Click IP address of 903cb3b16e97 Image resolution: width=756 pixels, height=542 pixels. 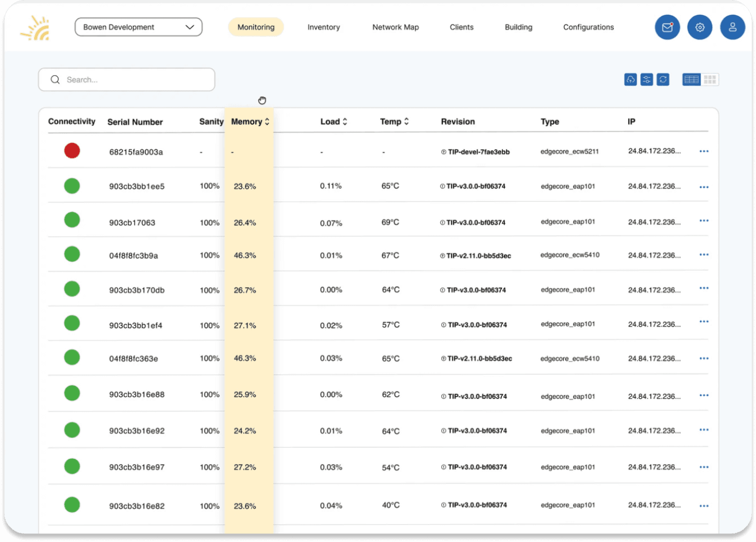pyautogui.click(x=654, y=467)
